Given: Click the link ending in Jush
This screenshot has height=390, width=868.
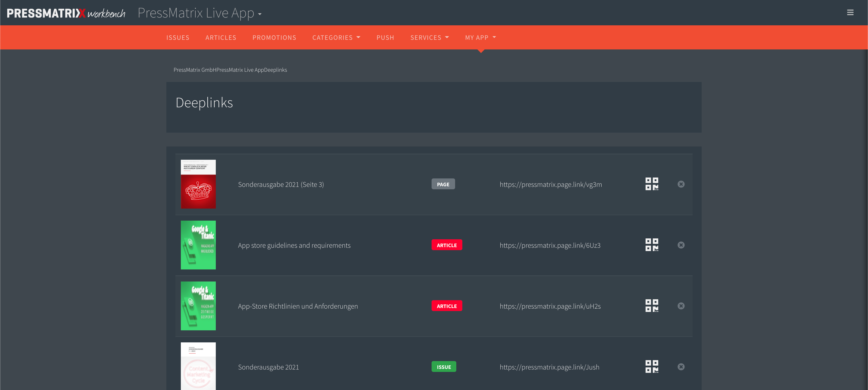Looking at the screenshot, I should coord(549,367).
